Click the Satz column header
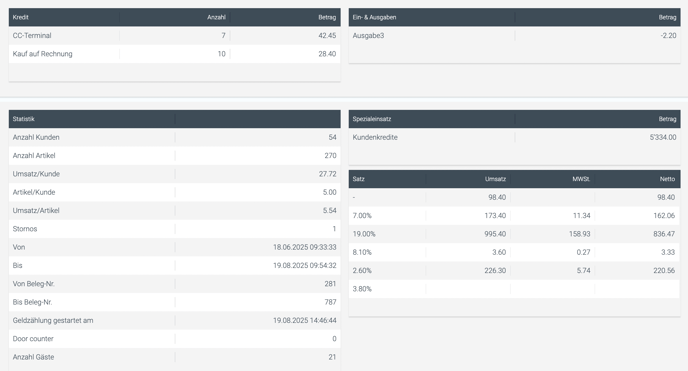 pyautogui.click(x=358, y=179)
